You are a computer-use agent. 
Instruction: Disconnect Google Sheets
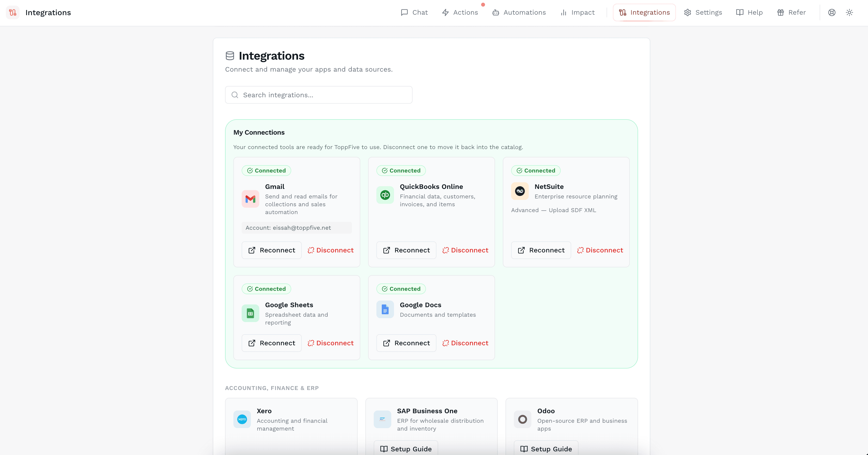click(331, 343)
